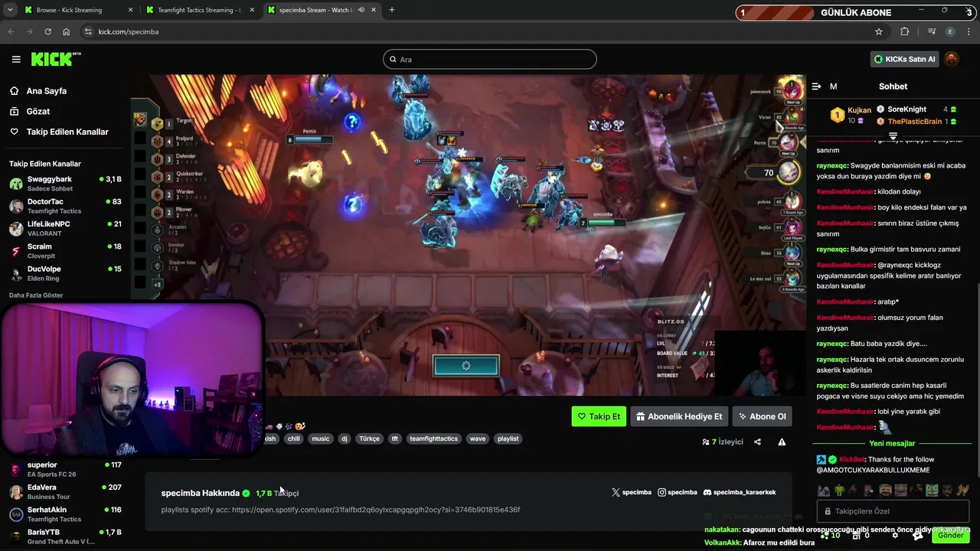
Task: Open the Spotify playlist link
Action: [376, 510]
